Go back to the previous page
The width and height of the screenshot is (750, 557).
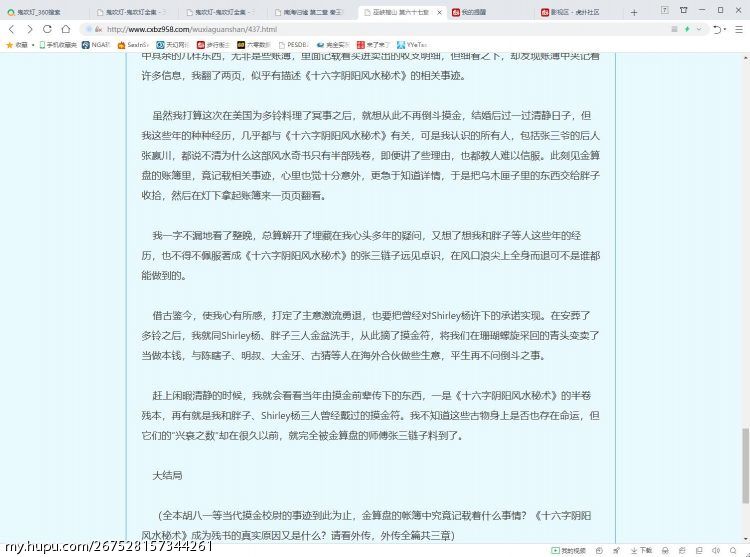[x=12, y=29]
